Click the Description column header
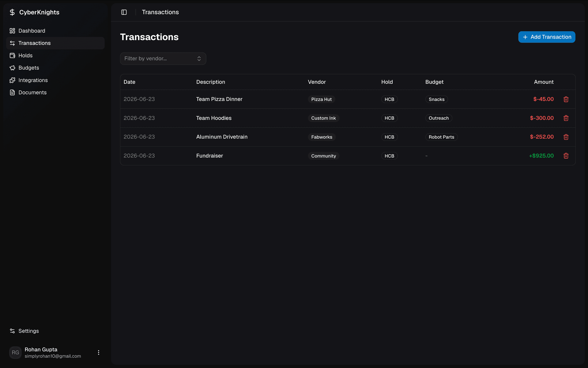 [x=211, y=82]
